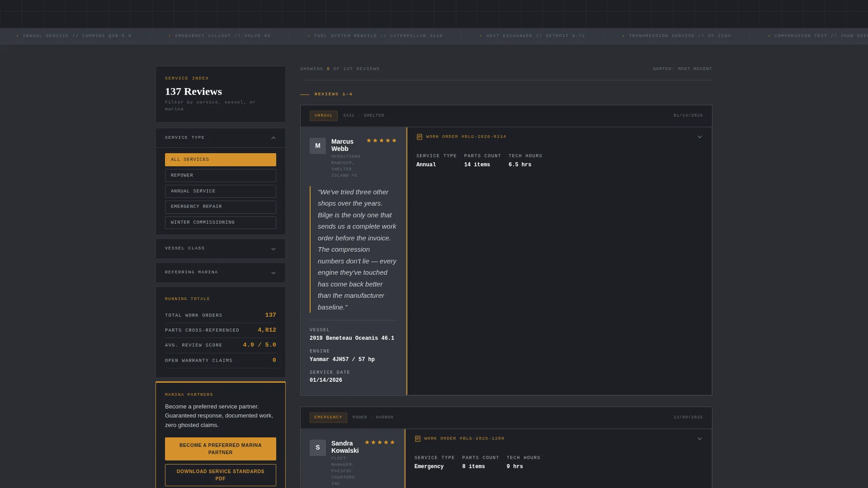This screenshot has height=488, width=868.
Task: Click Sandra Kowalski's S avatar
Action: pyautogui.click(x=318, y=448)
